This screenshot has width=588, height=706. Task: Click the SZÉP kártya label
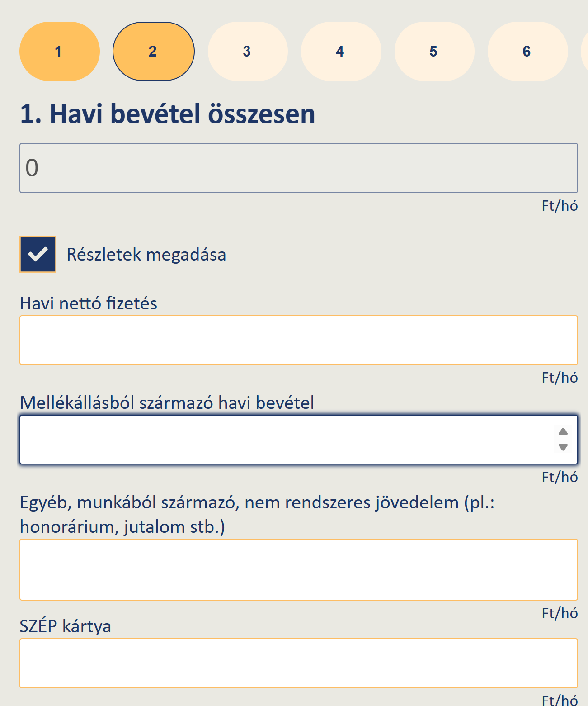pyautogui.click(x=66, y=626)
